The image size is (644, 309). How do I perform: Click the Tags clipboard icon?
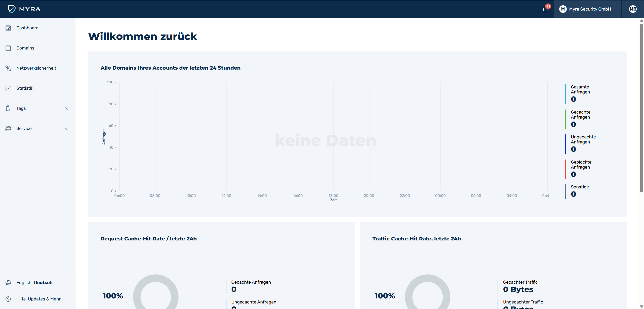[x=8, y=108]
